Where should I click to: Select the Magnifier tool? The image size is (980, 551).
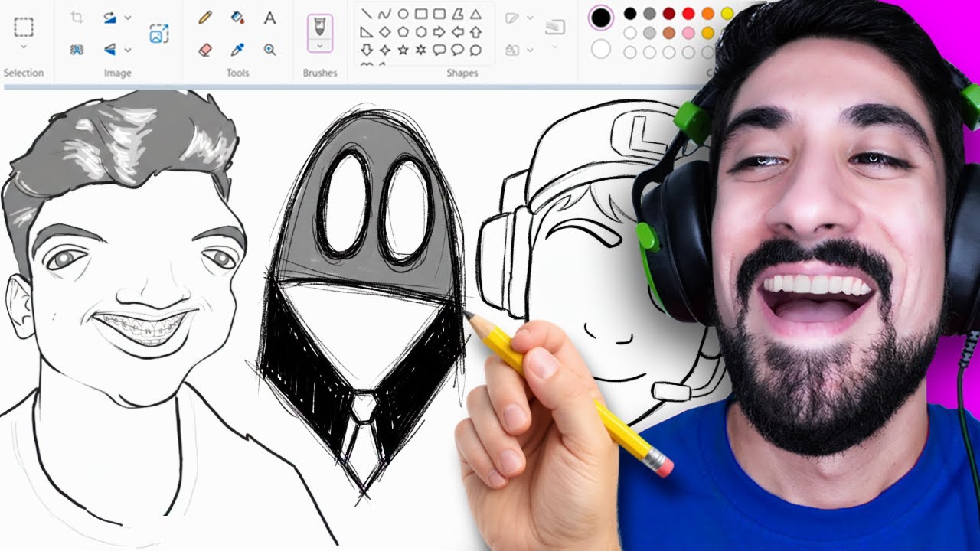point(269,50)
